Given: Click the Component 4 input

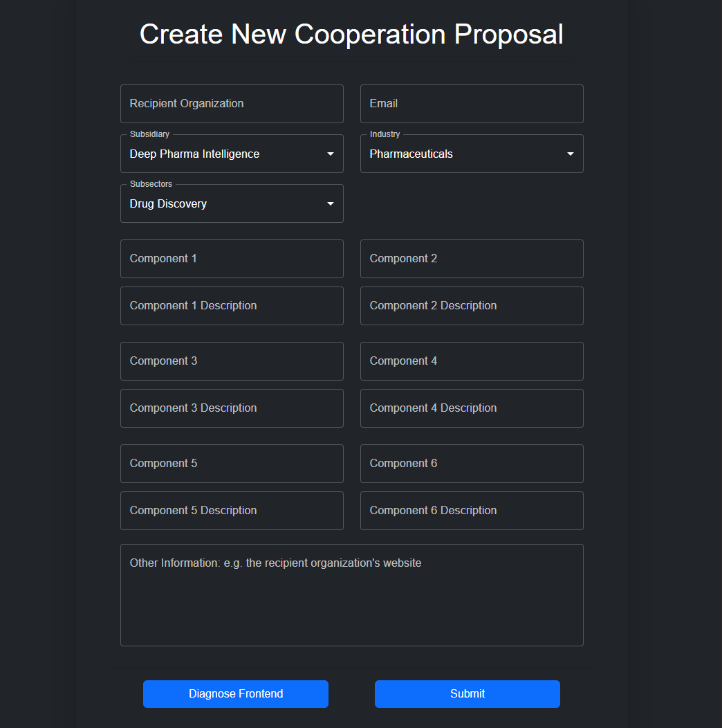Looking at the screenshot, I should pos(472,361).
